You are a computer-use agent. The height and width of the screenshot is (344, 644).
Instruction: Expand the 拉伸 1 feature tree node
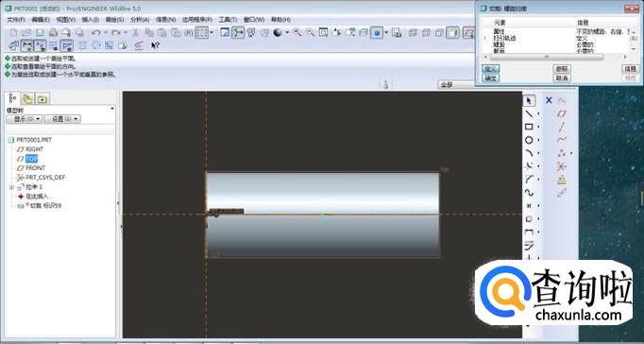click(x=11, y=187)
